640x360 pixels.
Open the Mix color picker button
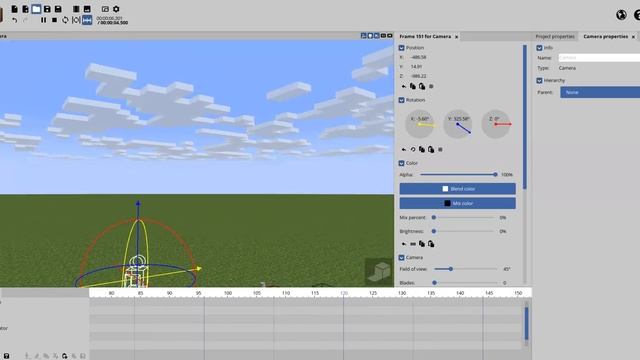point(458,203)
